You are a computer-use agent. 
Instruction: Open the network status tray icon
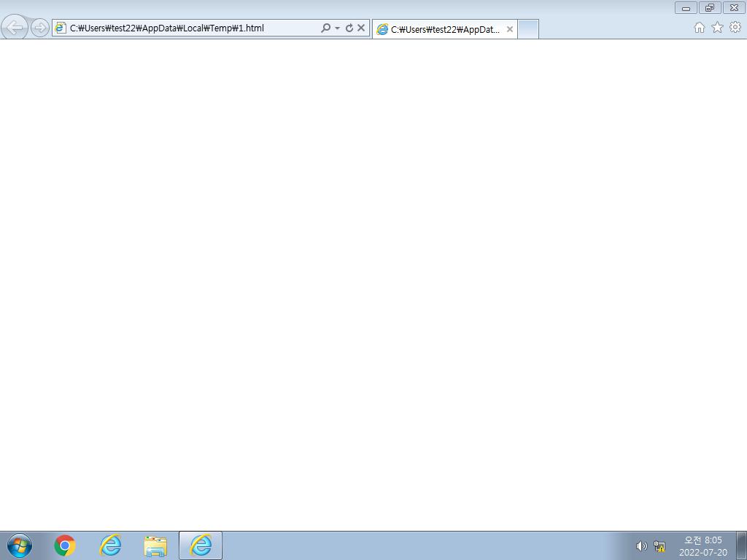click(659, 546)
